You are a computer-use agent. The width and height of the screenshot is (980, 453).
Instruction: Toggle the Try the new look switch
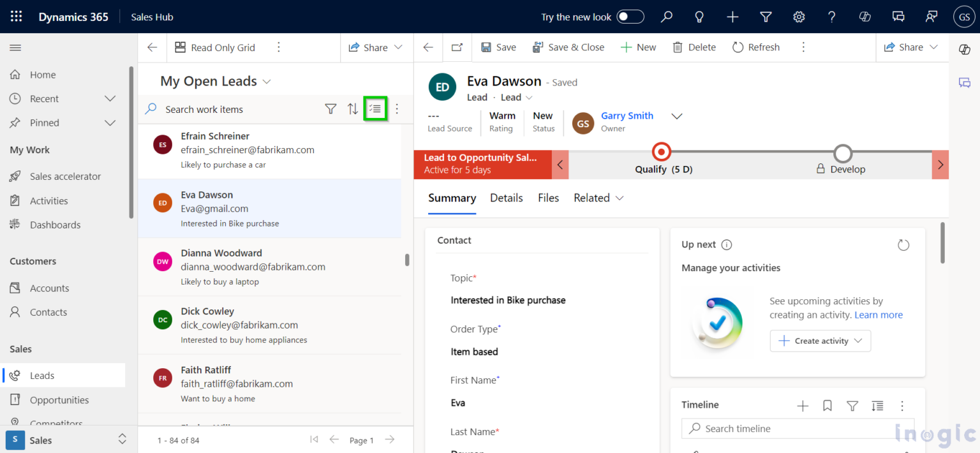pos(630,17)
